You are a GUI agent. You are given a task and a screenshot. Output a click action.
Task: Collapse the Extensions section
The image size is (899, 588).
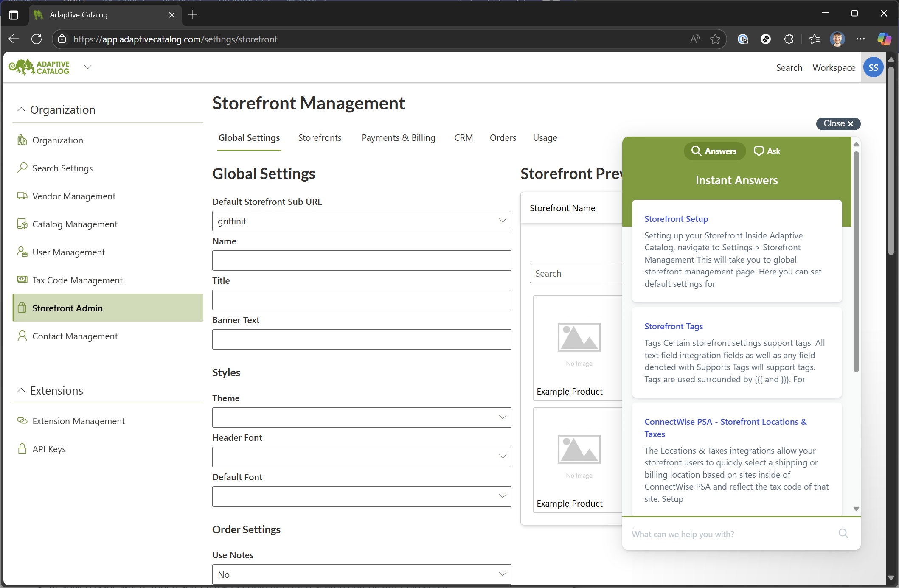(x=21, y=390)
